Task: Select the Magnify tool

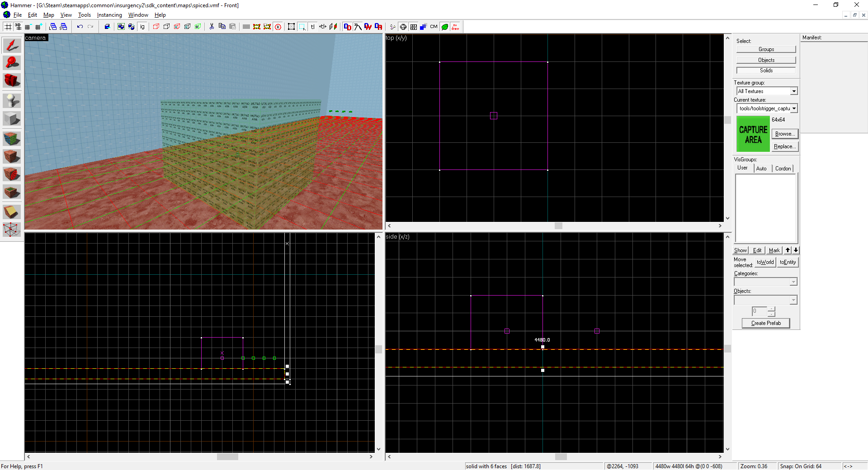Action: (x=12, y=63)
